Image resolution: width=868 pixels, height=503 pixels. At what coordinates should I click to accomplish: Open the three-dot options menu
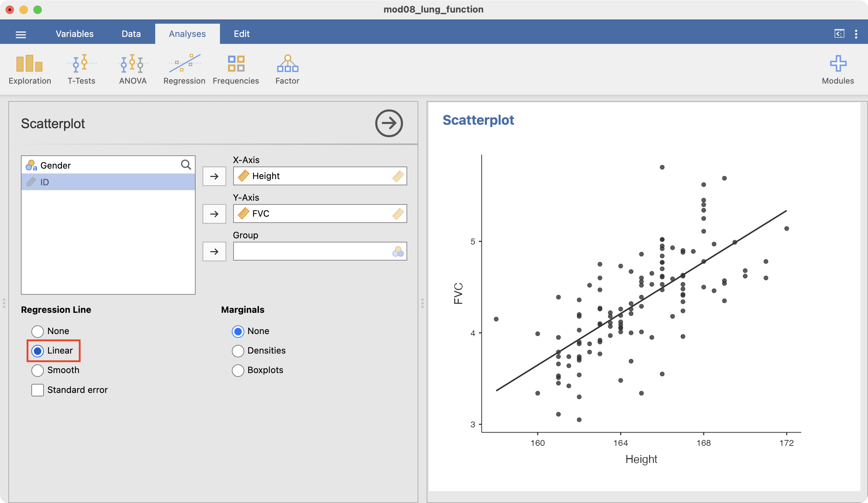pos(856,34)
